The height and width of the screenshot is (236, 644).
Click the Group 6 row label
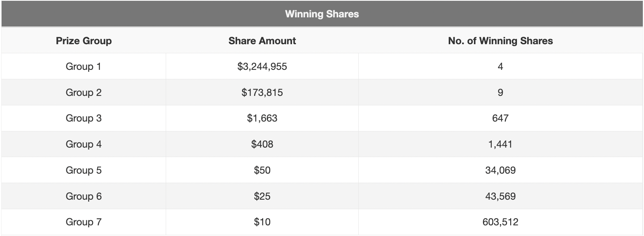click(84, 196)
